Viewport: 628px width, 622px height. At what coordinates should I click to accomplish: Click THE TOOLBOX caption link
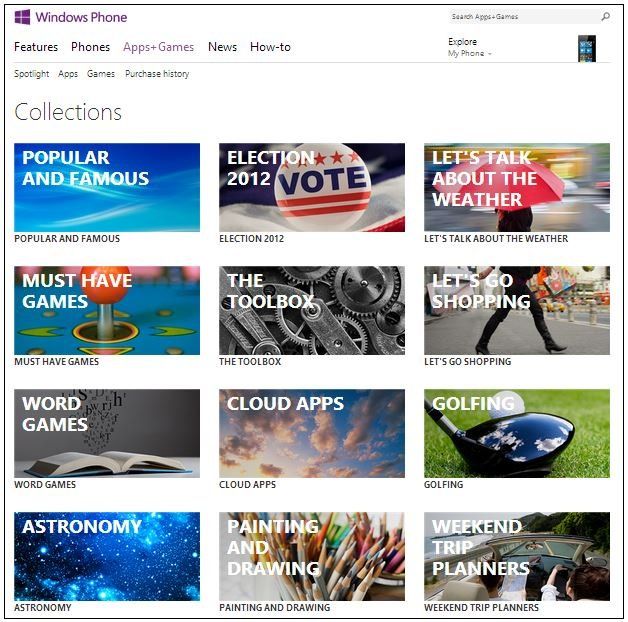[x=250, y=362]
